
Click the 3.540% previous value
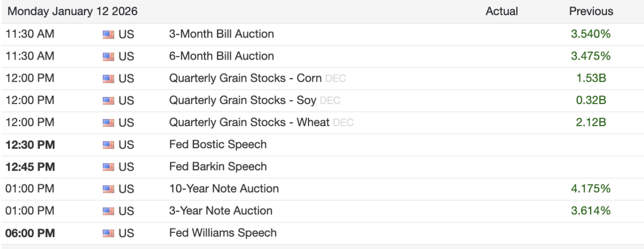[x=591, y=34]
